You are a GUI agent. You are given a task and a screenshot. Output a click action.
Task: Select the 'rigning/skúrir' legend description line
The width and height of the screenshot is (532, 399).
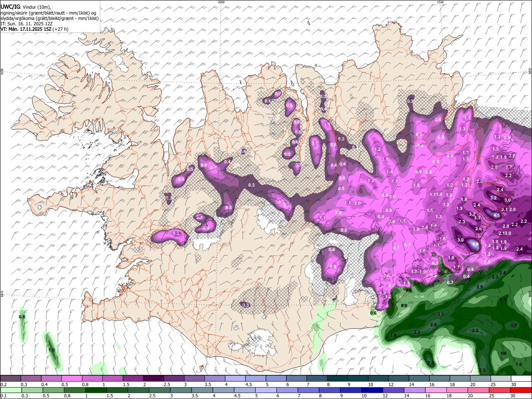[48, 13]
